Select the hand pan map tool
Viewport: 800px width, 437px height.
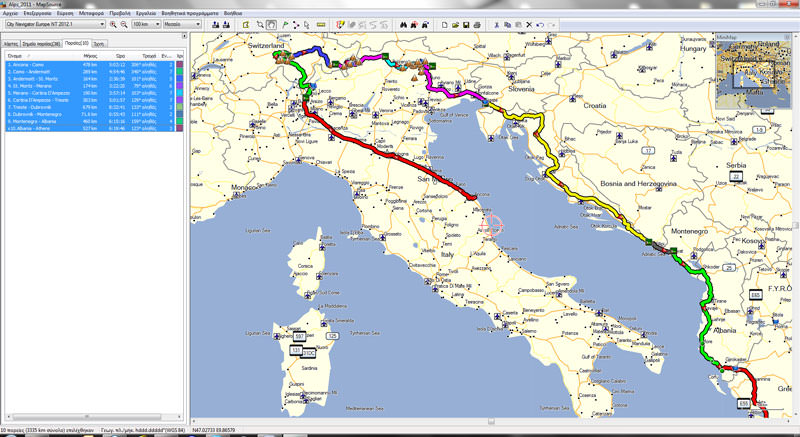coord(272,23)
